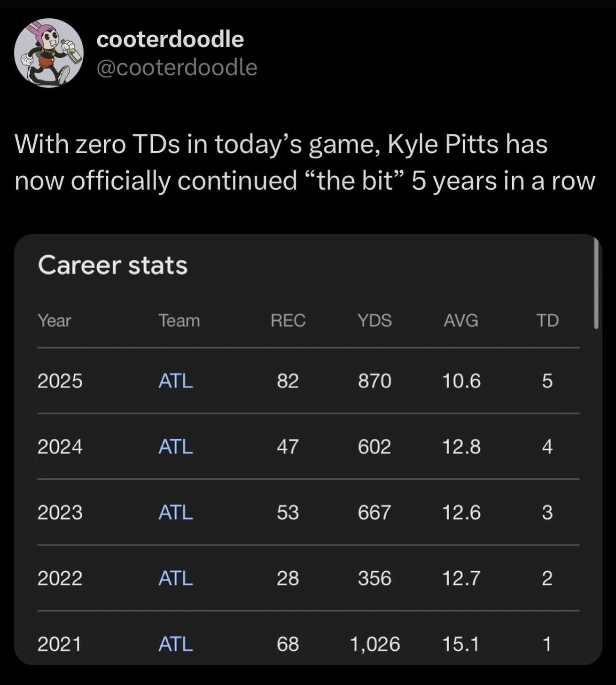Click the Team column header
616x685 pixels.
179,320
